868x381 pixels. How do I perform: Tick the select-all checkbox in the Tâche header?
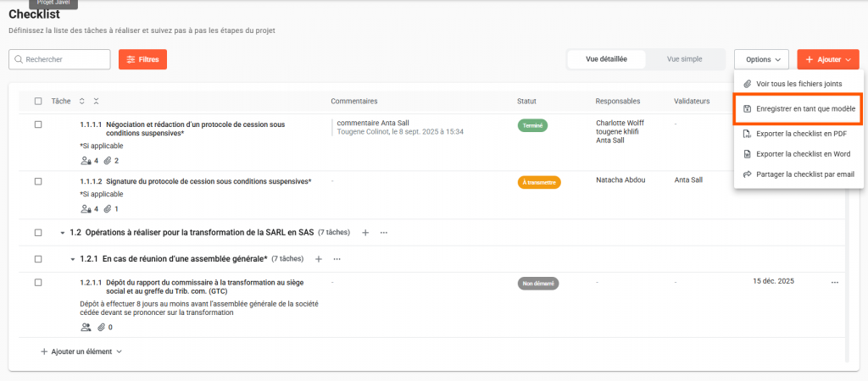tap(38, 102)
